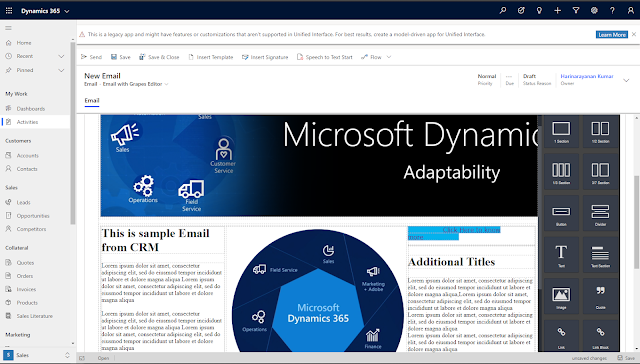Click Insert Signature command
The image size is (640, 364).
tap(265, 57)
